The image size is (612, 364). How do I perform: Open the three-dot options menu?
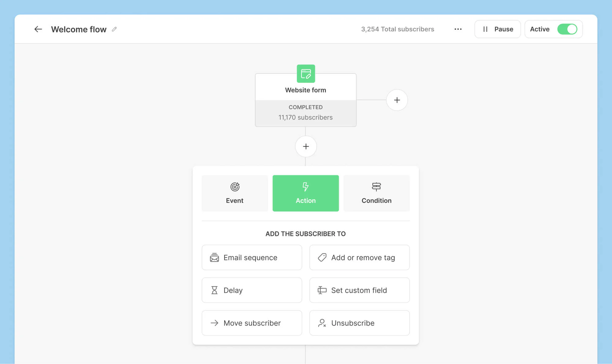458,29
